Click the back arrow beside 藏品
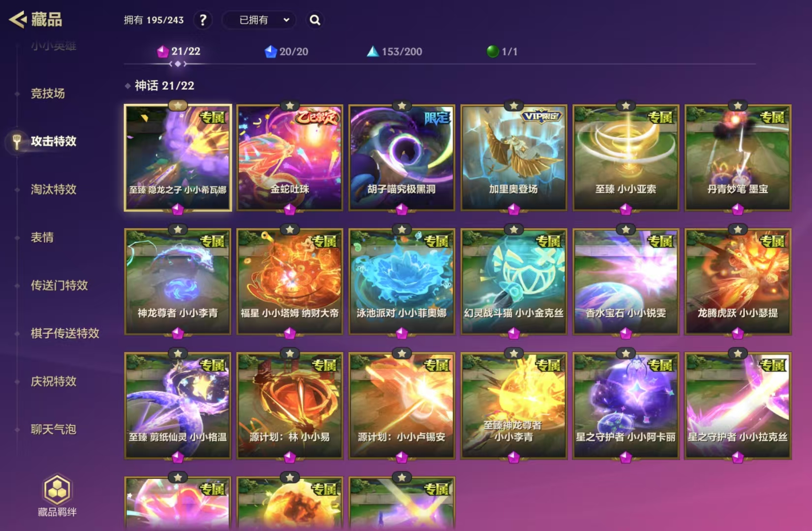The height and width of the screenshot is (531, 812). click(x=17, y=20)
